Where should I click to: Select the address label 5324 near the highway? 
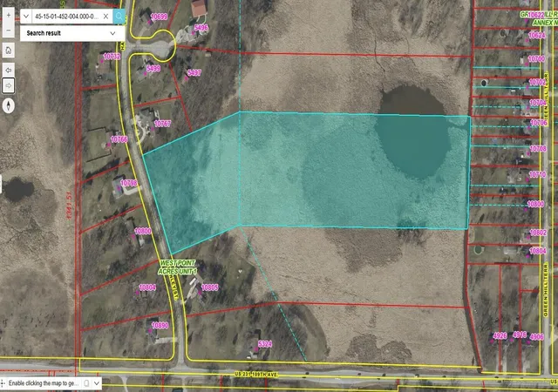click(265, 344)
